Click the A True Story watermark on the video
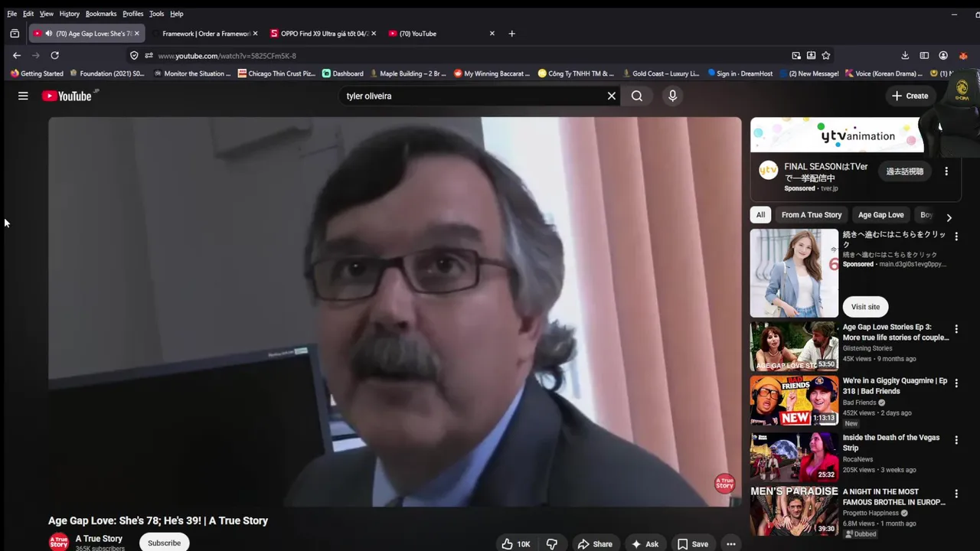 (x=724, y=484)
